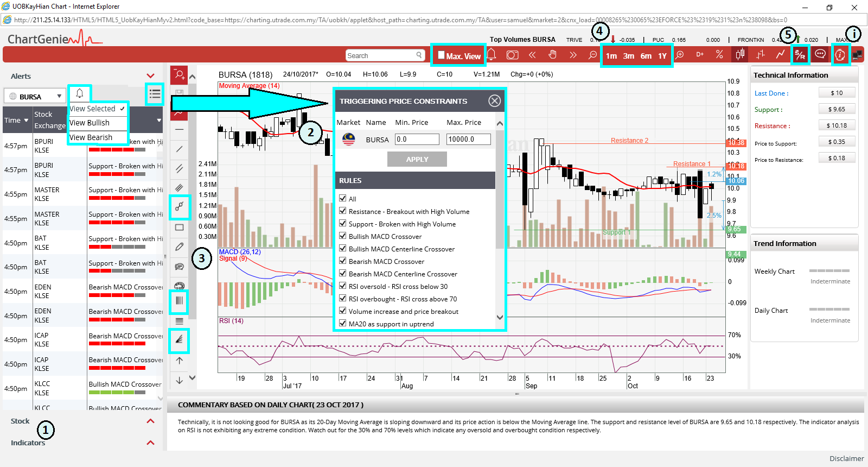Toggle RSI oversold cross below 30 checkbox

343,286
